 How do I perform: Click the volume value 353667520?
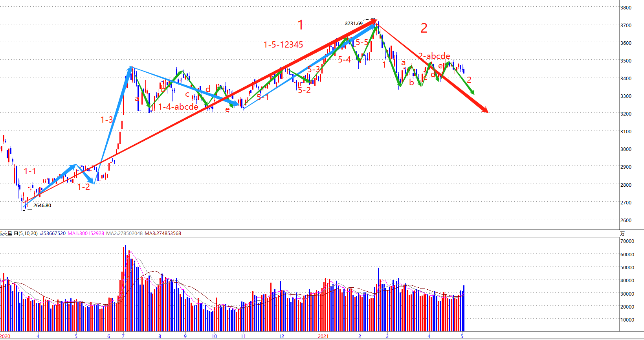(x=53, y=233)
